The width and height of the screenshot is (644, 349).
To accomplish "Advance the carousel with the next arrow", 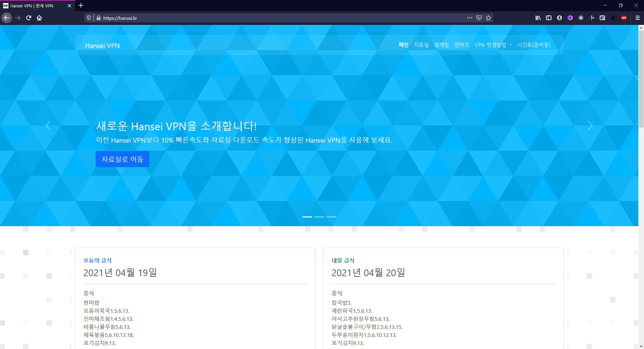I will tap(590, 126).
